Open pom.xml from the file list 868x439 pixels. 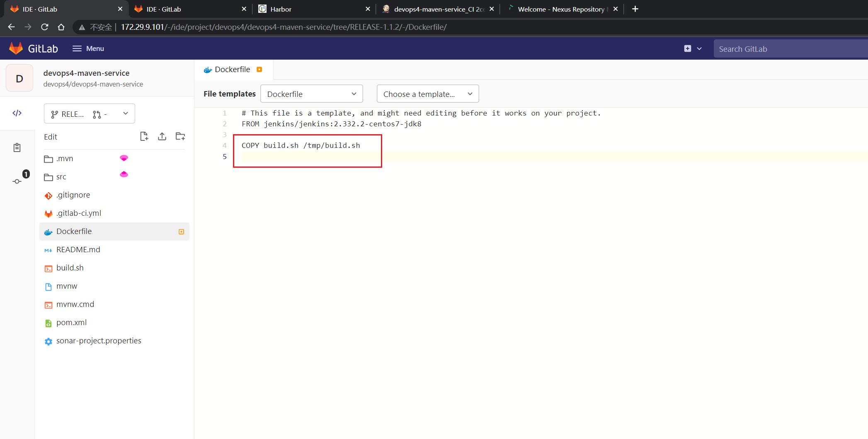71,323
